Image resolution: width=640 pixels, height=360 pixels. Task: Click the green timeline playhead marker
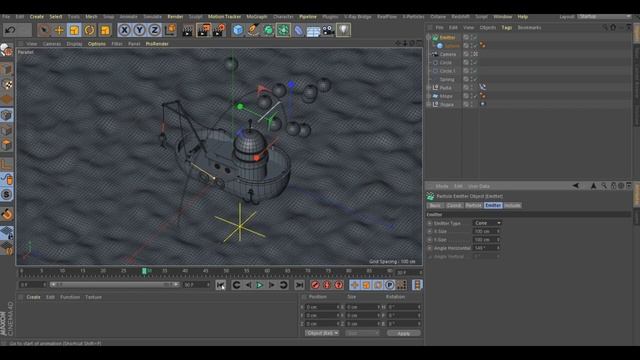[144, 271]
